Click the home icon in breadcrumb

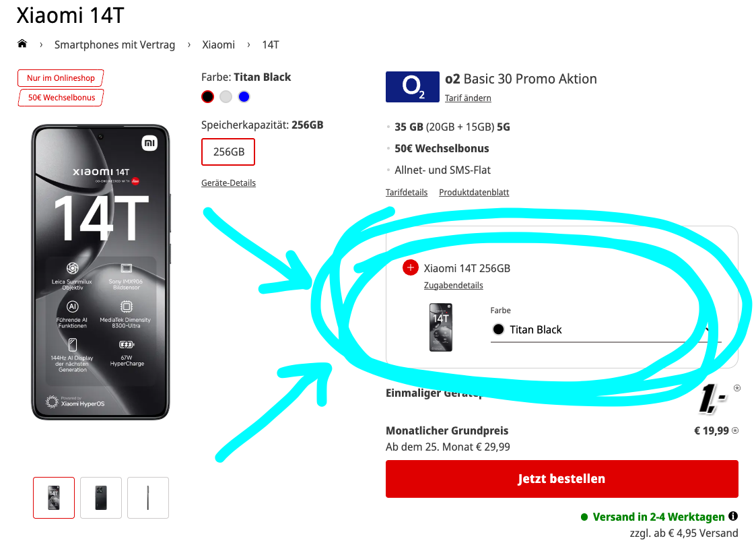tap(22, 44)
